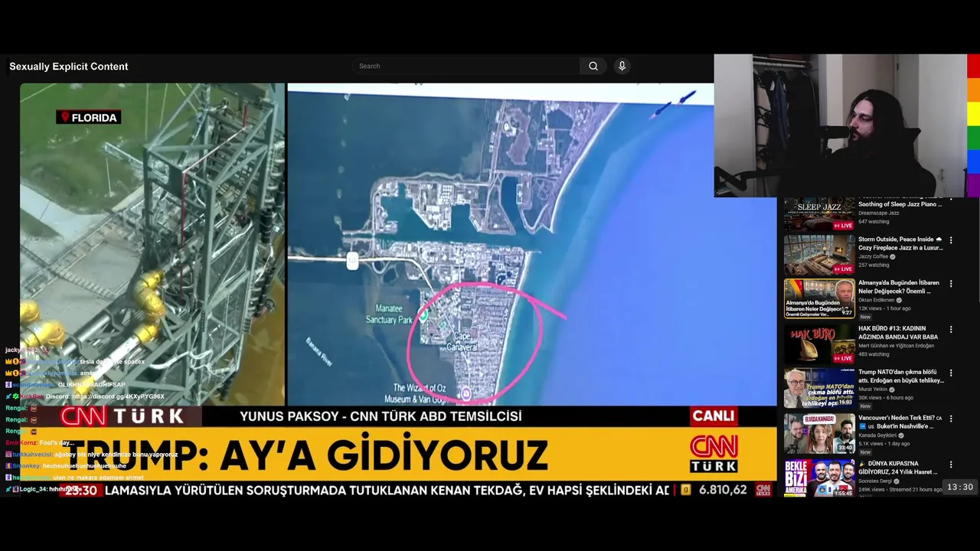Click the 9:27 duration badge
Screen dimensions: 980x551
tap(847, 313)
